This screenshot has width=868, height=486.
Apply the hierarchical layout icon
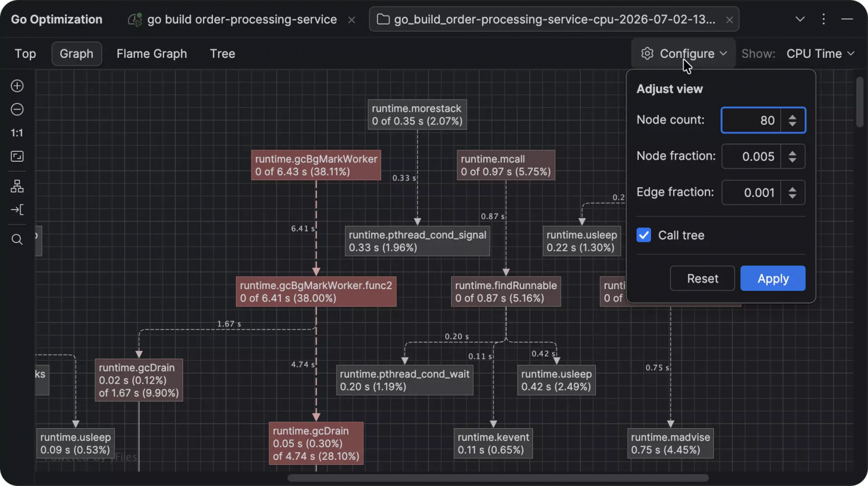click(17, 186)
